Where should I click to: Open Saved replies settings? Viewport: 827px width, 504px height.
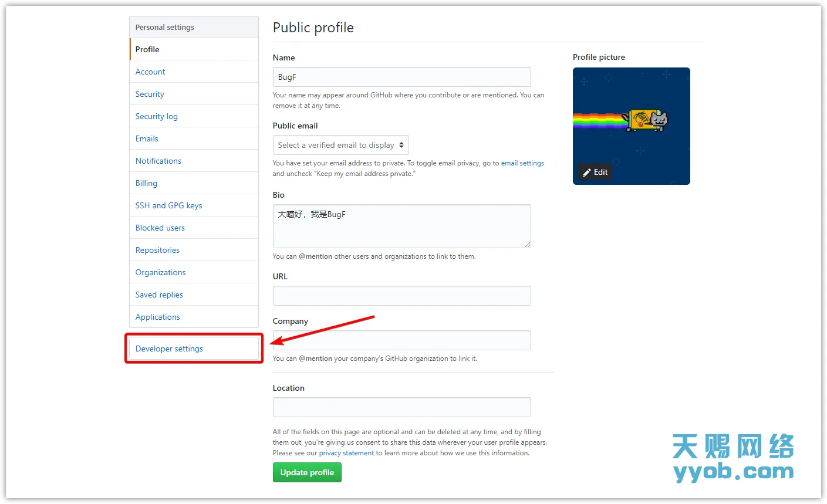158,295
